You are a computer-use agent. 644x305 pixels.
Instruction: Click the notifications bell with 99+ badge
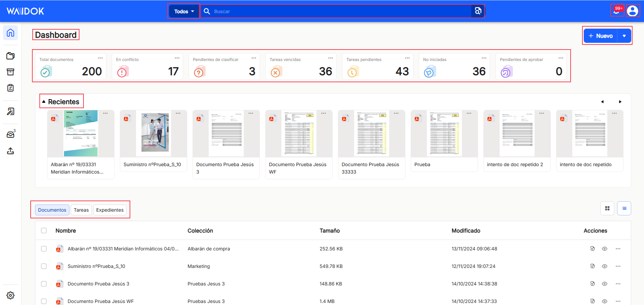coord(617,10)
